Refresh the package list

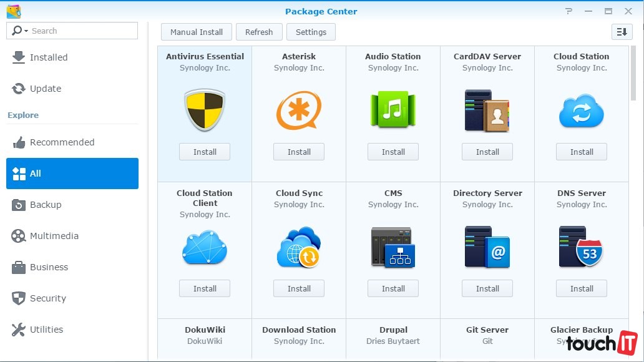click(259, 32)
